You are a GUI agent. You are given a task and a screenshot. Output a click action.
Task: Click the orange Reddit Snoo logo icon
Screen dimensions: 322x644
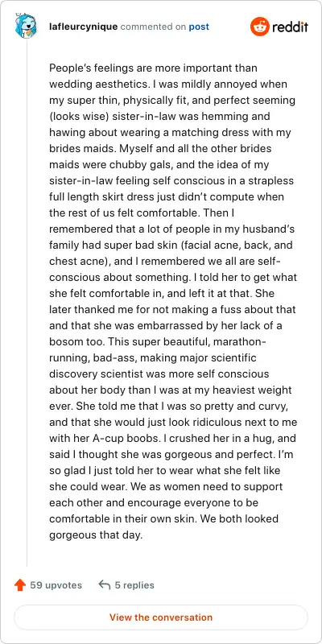pos(259,27)
